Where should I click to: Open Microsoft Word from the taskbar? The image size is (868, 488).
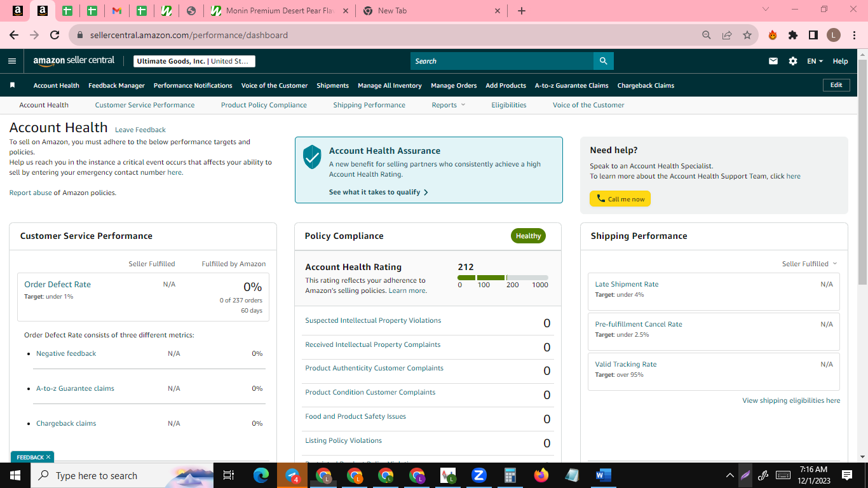coord(603,475)
